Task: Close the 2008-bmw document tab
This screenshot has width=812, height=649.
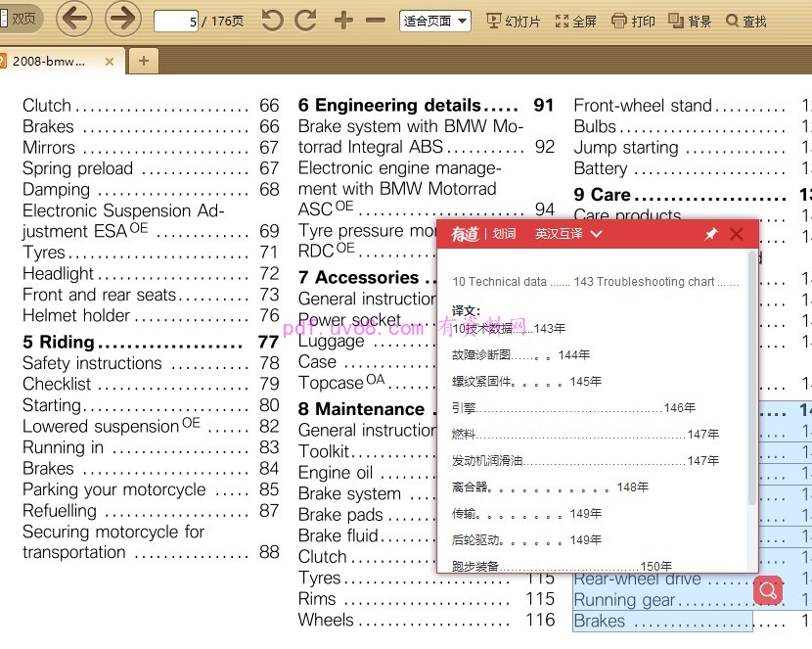Action: 110,61
